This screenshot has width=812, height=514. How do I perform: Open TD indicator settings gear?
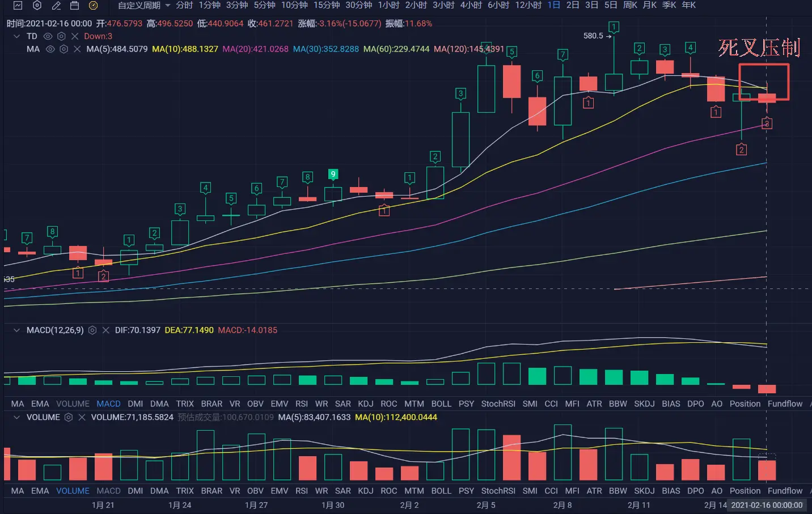click(61, 36)
